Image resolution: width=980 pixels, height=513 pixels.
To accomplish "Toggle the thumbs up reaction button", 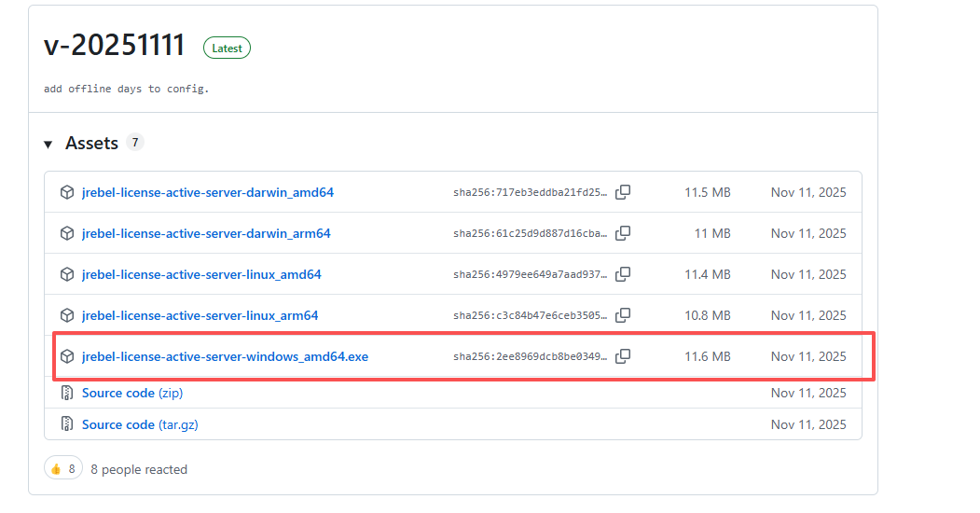I will pyautogui.click(x=63, y=468).
